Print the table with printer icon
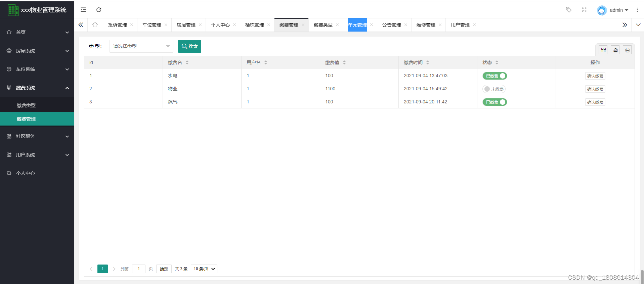The width and height of the screenshot is (644, 284). point(627,50)
